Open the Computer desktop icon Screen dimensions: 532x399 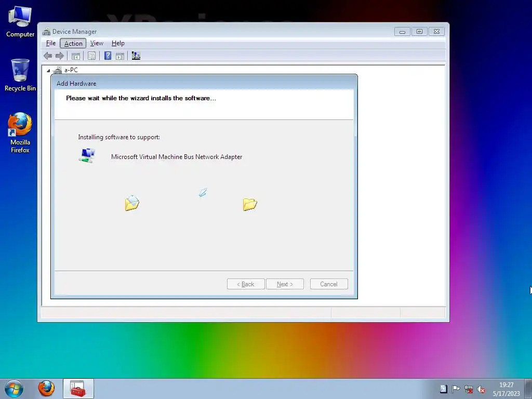coord(20,22)
